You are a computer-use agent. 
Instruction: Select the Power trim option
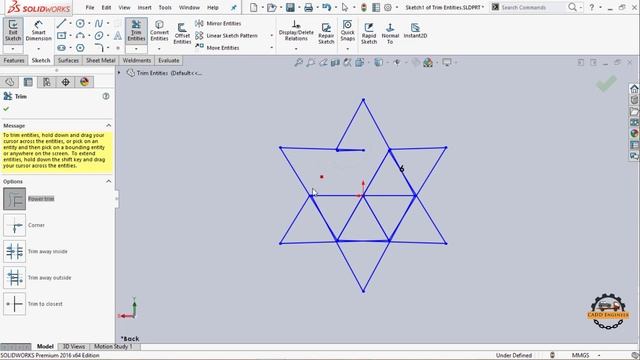click(15, 199)
